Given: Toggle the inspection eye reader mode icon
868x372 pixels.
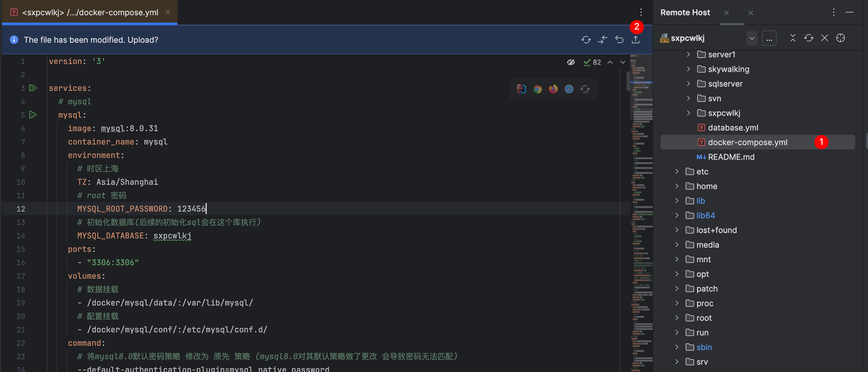Looking at the screenshot, I should (x=570, y=62).
